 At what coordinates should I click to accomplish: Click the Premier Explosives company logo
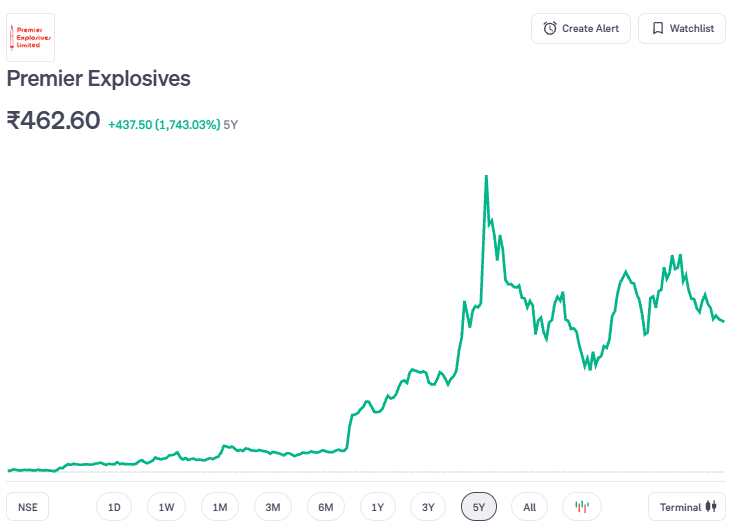tap(30, 38)
